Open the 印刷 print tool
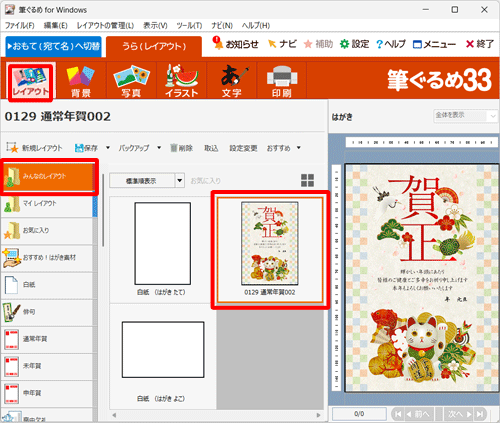The width and height of the screenshot is (500, 423). point(282,81)
